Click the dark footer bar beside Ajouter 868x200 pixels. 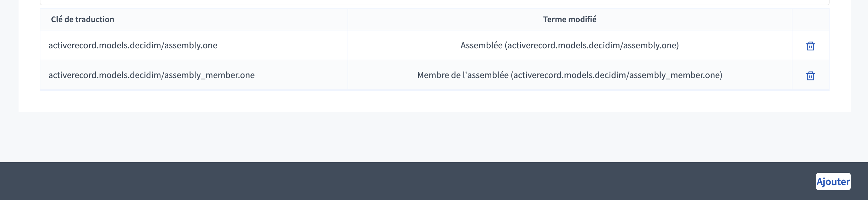point(404,181)
